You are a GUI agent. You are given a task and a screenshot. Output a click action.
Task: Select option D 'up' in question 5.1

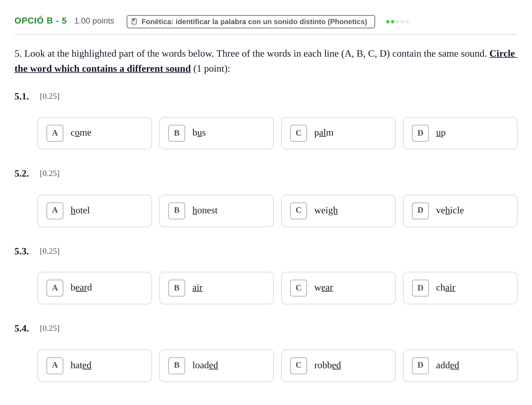pyautogui.click(x=460, y=133)
